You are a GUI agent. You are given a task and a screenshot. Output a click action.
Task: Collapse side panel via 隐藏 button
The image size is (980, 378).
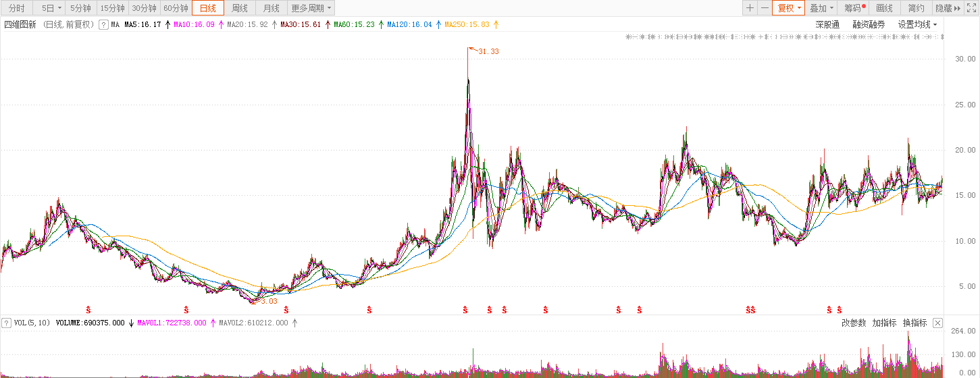point(947,8)
